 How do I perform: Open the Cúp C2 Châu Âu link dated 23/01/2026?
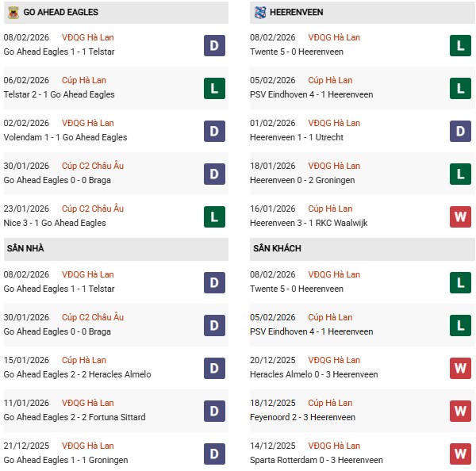(x=94, y=209)
